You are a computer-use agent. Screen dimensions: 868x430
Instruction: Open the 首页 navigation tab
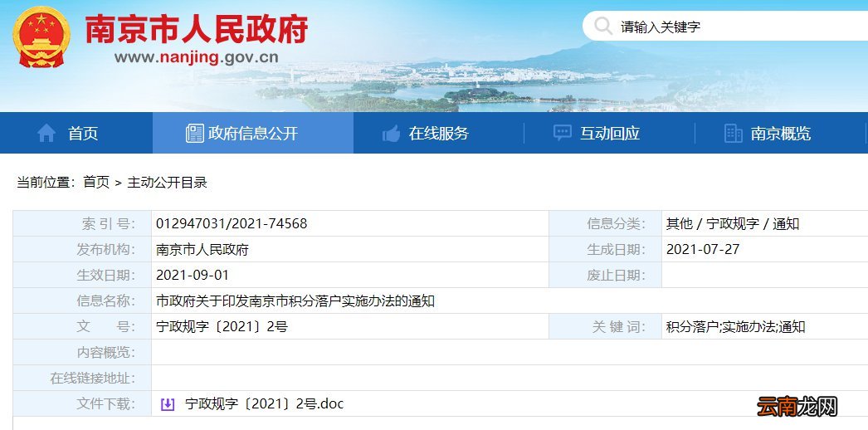pyautogui.click(x=76, y=133)
